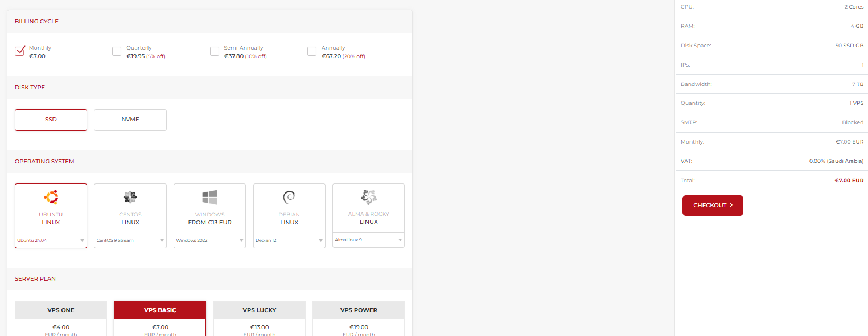Screen dimensions: 868x336
Task: Click the Monthly label in billing cycle
Action: point(40,48)
